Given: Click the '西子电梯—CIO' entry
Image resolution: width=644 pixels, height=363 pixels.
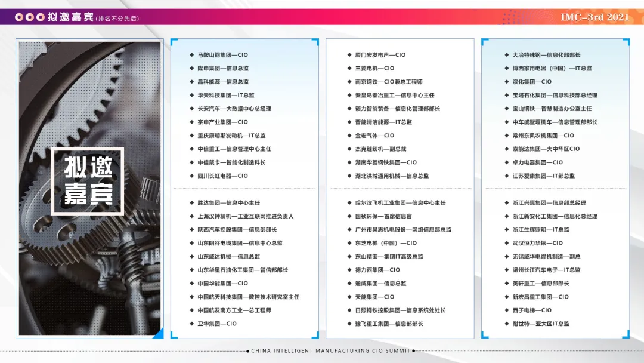Looking at the screenshot, I should 532,310.
